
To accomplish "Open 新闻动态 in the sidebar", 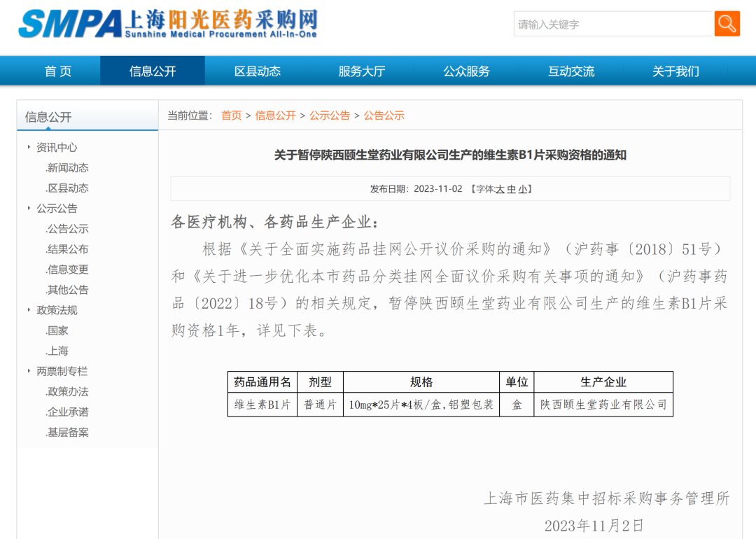I will click(x=67, y=168).
